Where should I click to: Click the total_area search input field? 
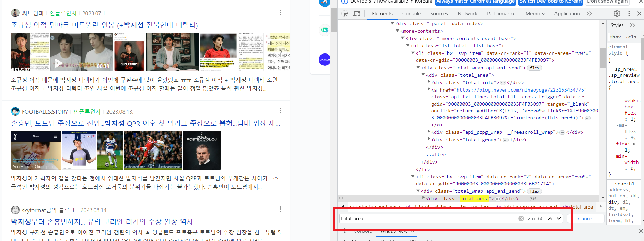(428, 219)
